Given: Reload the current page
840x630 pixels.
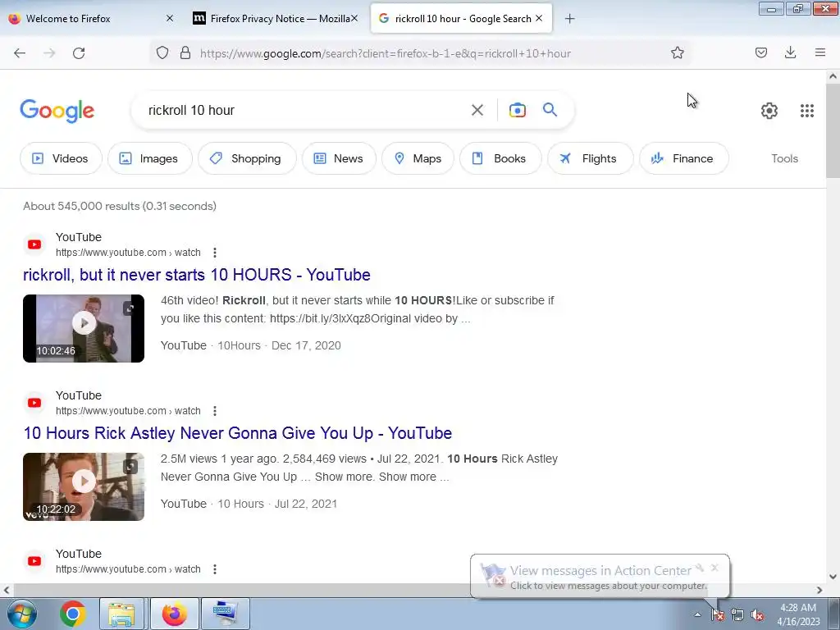Looking at the screenshot, I should click(79, 53).
